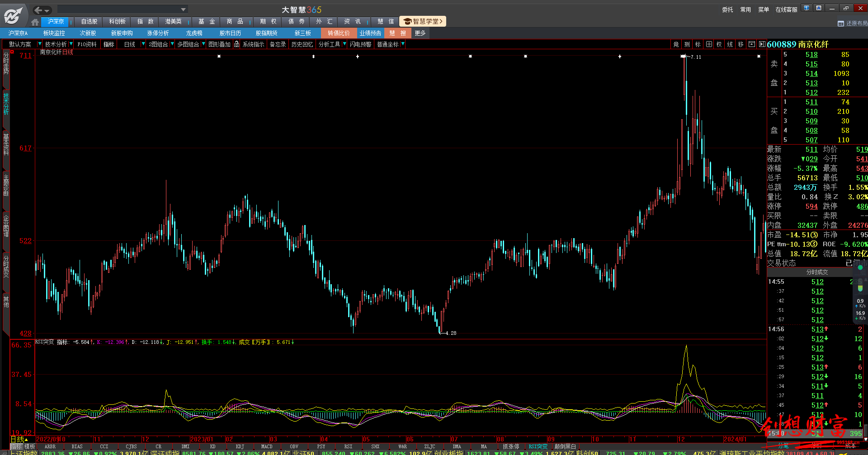
Task: Open the 科创板 tab
Action: (117, 22)
